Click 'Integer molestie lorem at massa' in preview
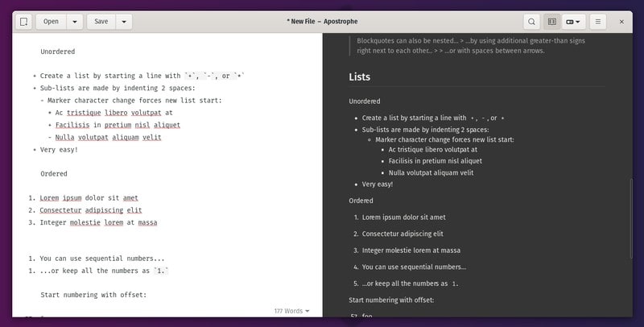The width and height of the screenshot is (644, 327). 411,250
